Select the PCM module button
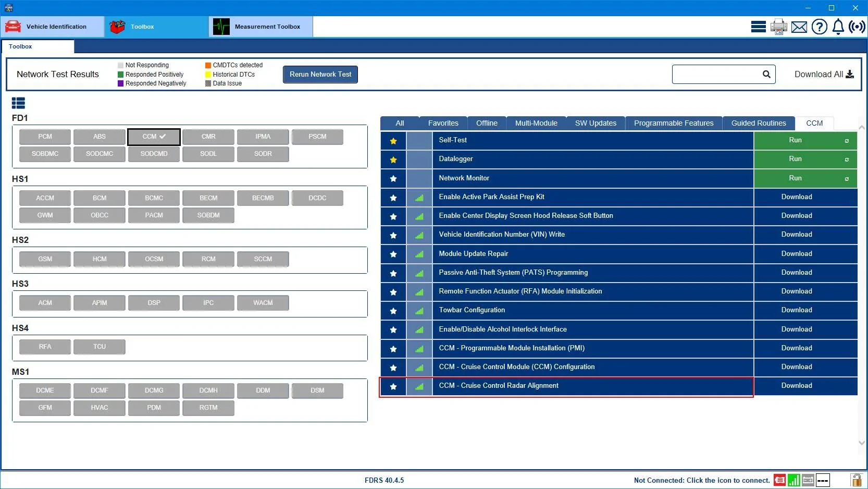Image resolution: width=868 pixels, height=489 pixels. 45,137
